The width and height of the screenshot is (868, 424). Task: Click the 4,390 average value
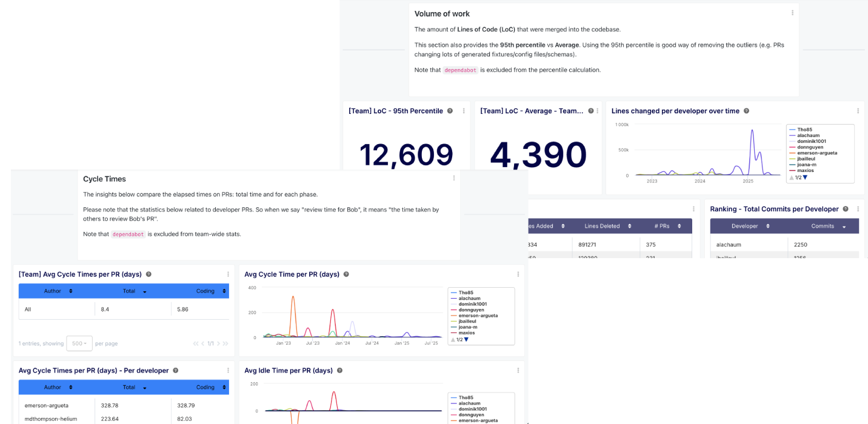pyautogui.click(x=538, y=155)
